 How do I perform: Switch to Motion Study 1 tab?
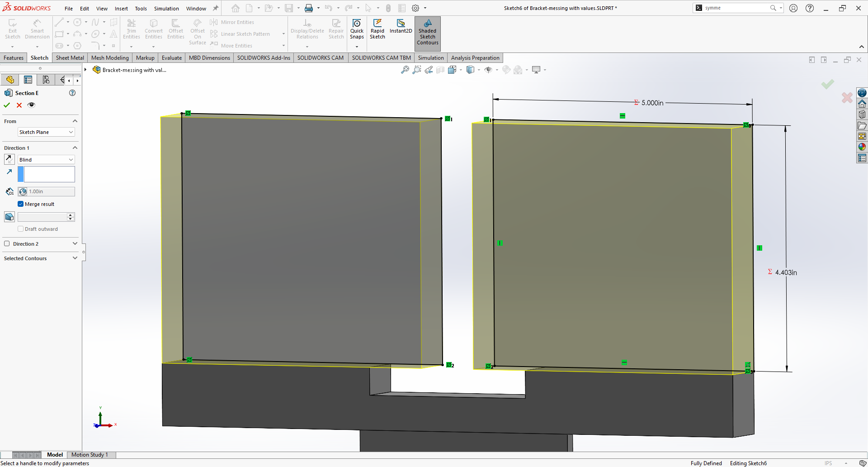[x=90, y=455]
